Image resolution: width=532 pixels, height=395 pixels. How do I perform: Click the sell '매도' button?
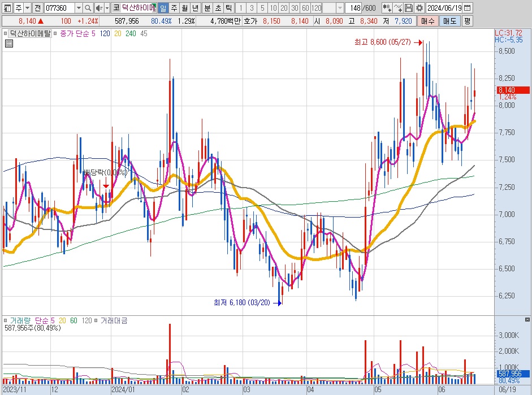click(449, 21)
